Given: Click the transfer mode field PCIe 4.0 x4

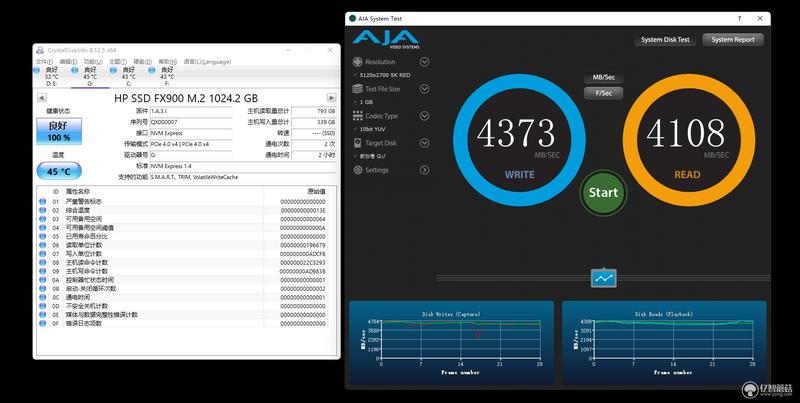Looking at the screenshot, I should click(x=190, y=144).
